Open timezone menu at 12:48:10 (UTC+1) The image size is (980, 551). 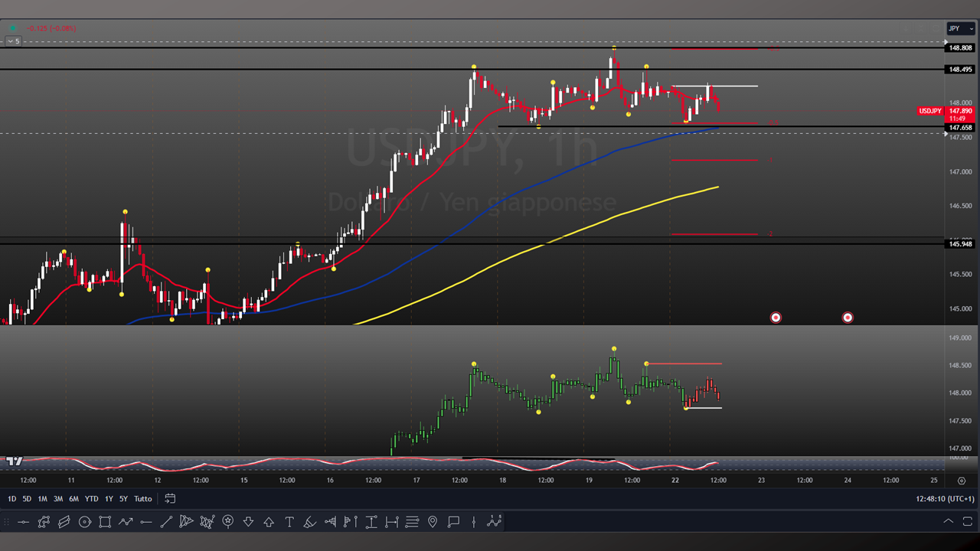pyautogui.click(x=945, y=499)
